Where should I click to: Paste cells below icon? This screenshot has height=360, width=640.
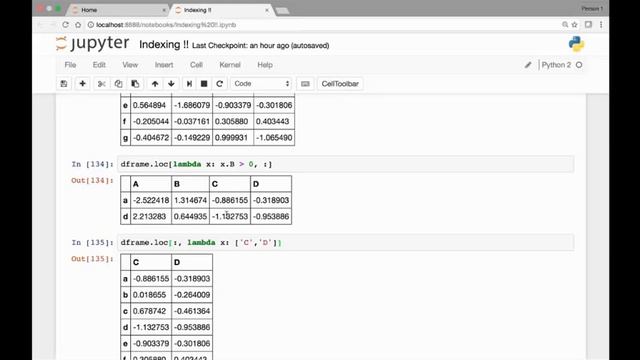[x=135, y=84]
